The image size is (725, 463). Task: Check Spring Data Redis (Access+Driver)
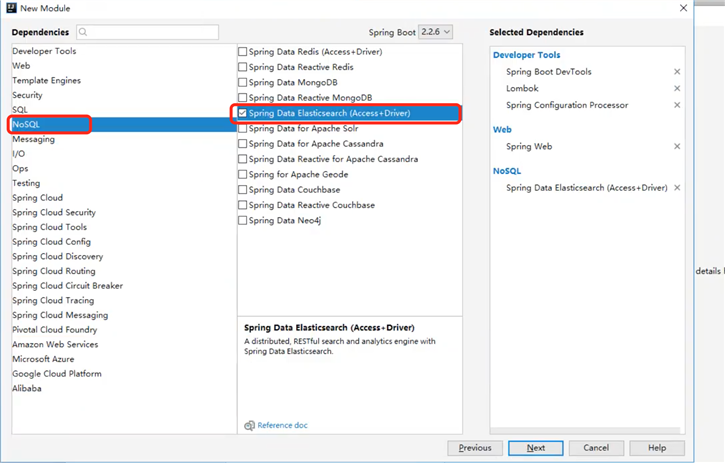coord(242,52)
